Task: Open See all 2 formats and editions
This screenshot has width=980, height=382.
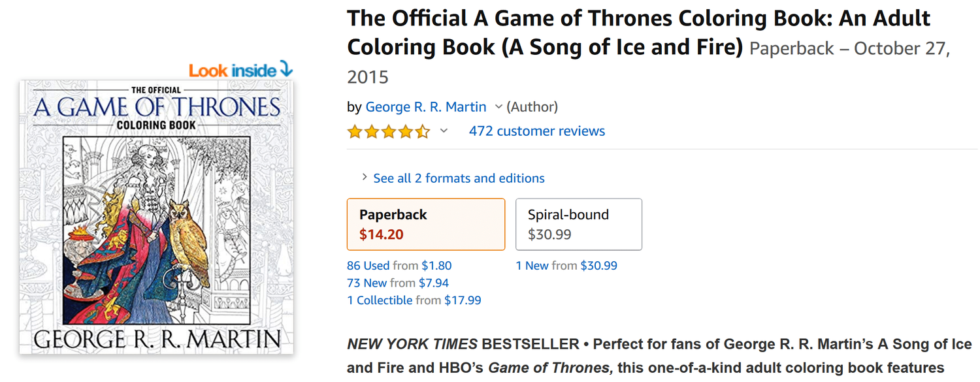Action: (x=459, y=178)
